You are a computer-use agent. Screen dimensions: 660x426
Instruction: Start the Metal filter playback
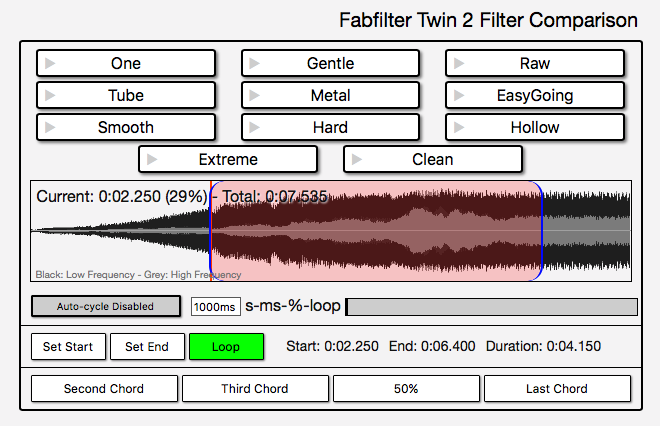point(330,96)
